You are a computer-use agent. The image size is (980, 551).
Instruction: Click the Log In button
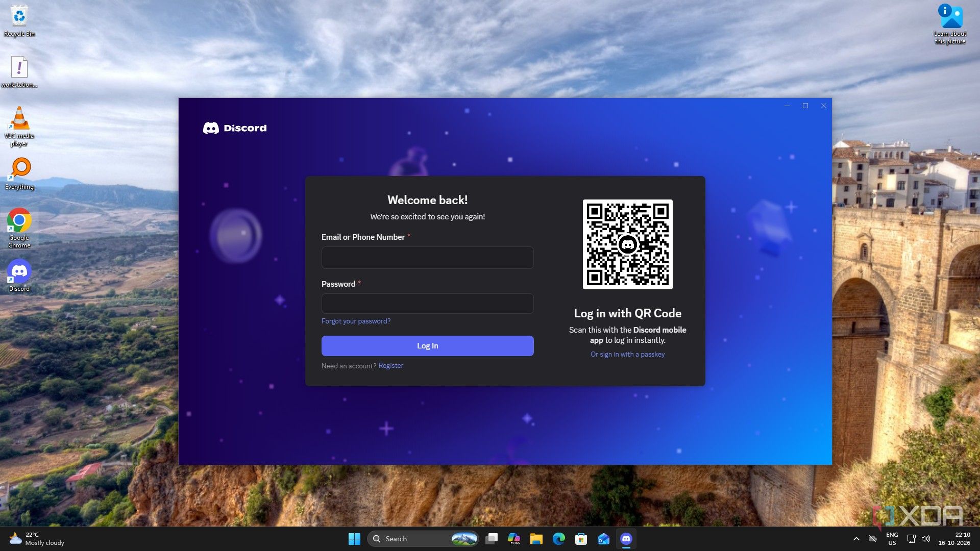click(x=427, y=346)
